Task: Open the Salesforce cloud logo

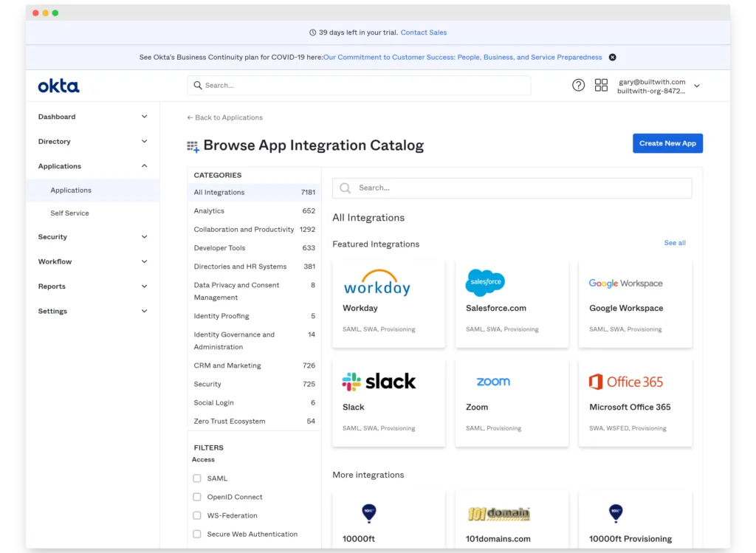Action: point(485,282)
